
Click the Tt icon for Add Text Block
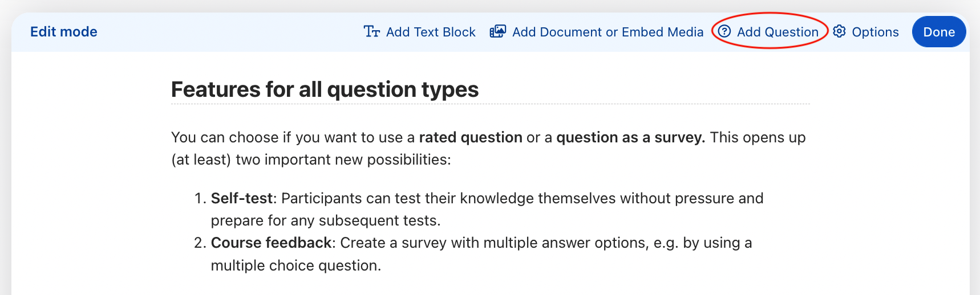[x=371, y=32]
